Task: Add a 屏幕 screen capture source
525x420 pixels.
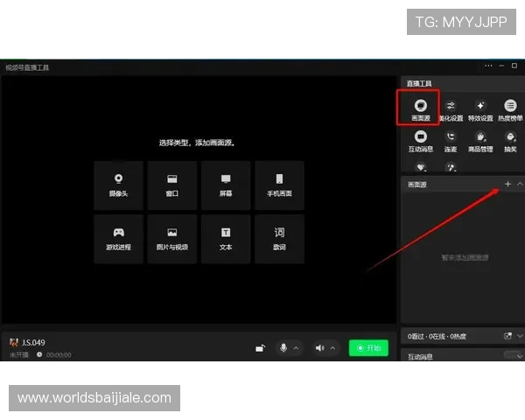Action: 226,185
